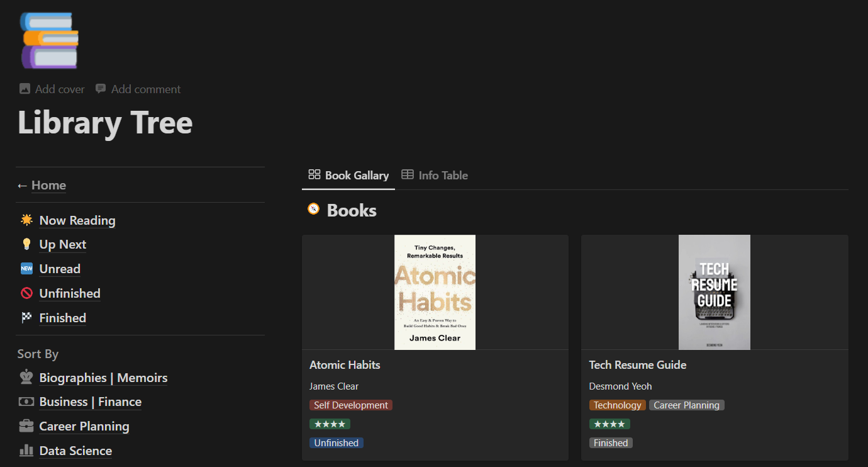Screen dimensions: 868x467
Task: Click the Add comment speech bubble icon
Action: (101, 89)
